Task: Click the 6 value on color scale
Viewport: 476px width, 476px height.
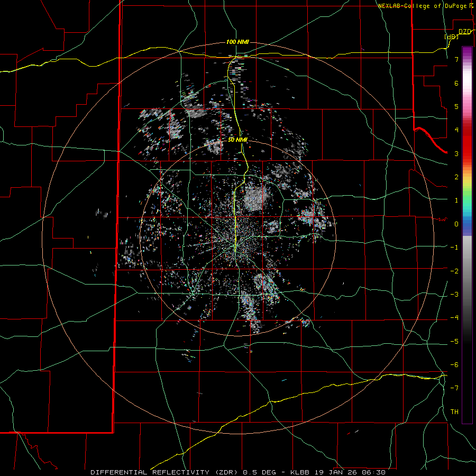Action: (x=456, y=83)
